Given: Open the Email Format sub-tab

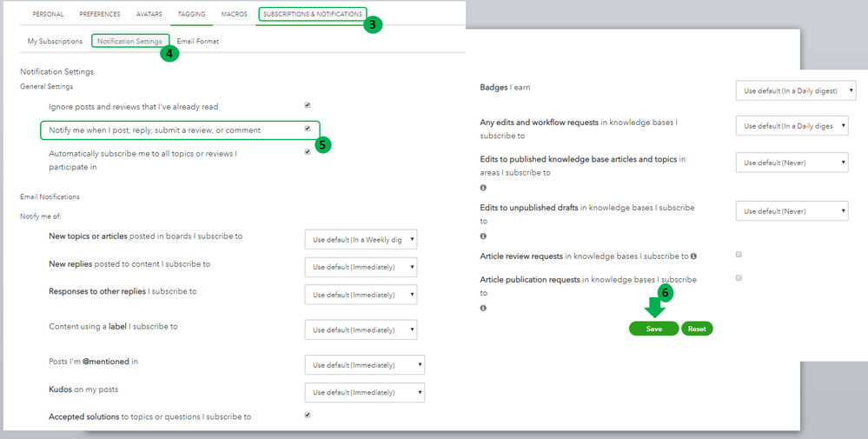Looking at the screenshot, I should 197,41.
